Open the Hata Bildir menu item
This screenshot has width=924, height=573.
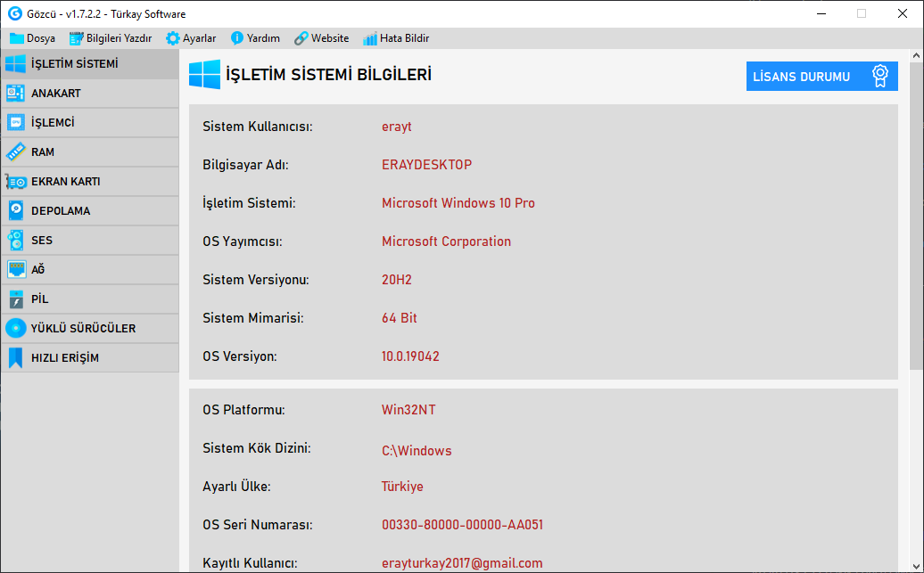[x=396, y=38]
